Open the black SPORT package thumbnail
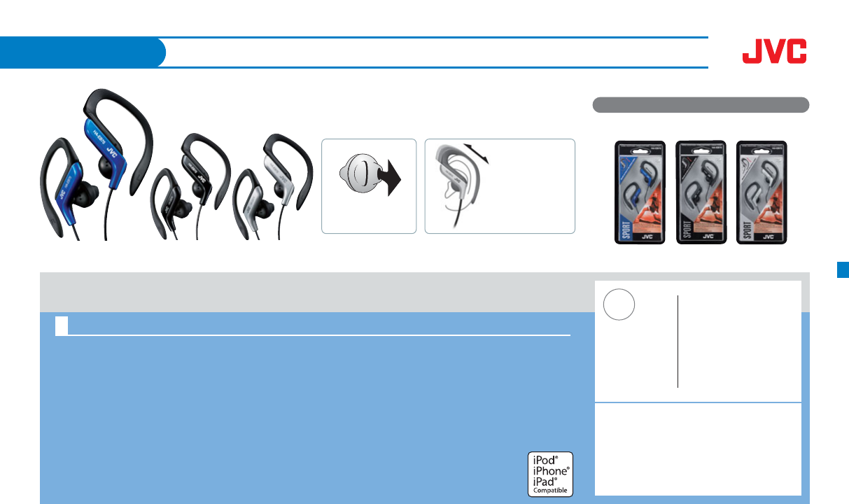 coord(701,192)
